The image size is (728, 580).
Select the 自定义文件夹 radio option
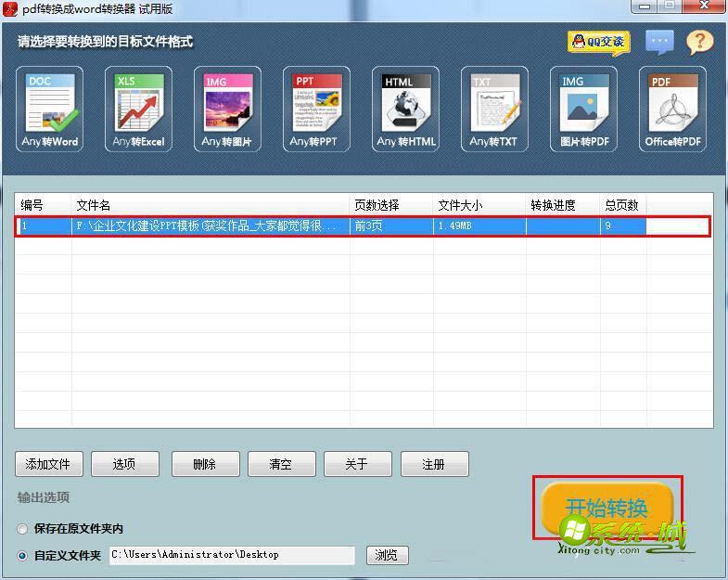pos(22,556)
